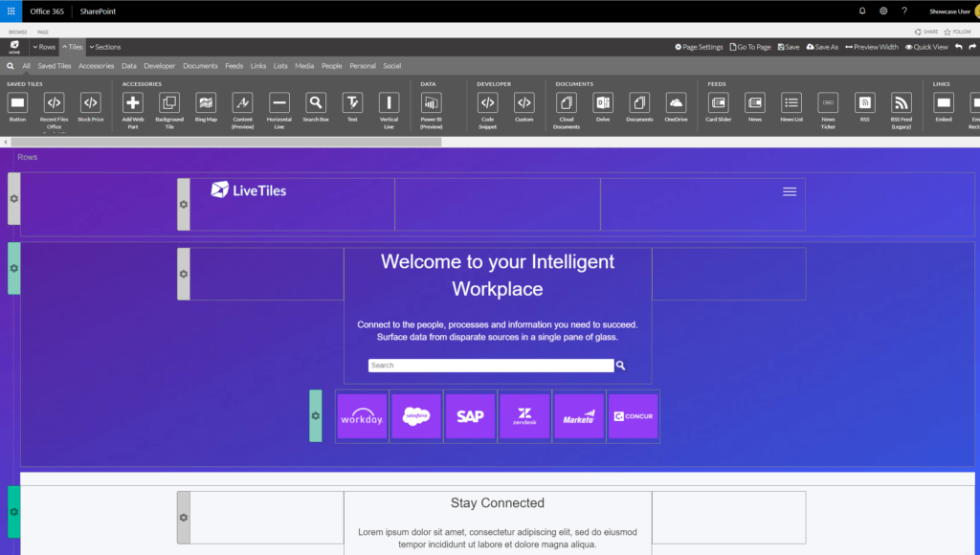Expand the Rows dropdown
980x555 pixels.
(44, 47)
